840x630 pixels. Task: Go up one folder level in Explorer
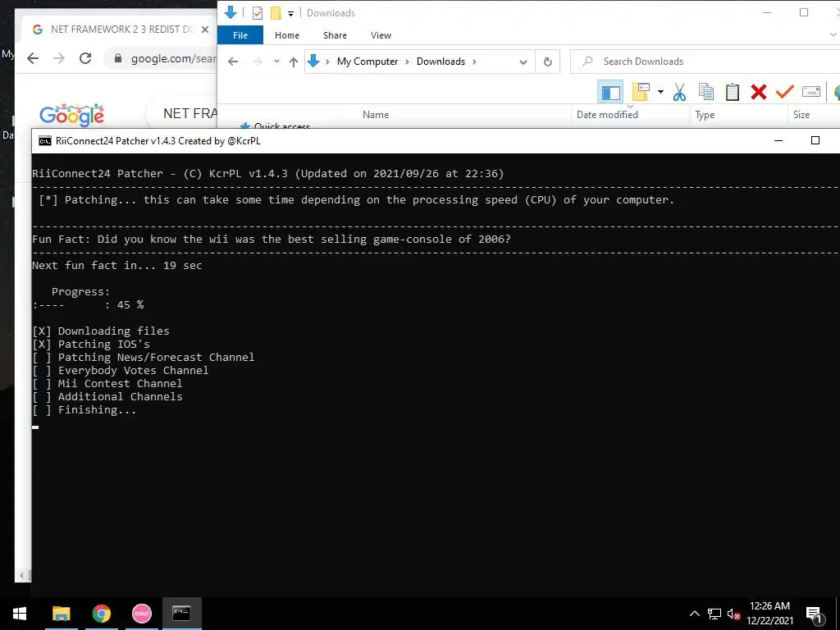293,62
